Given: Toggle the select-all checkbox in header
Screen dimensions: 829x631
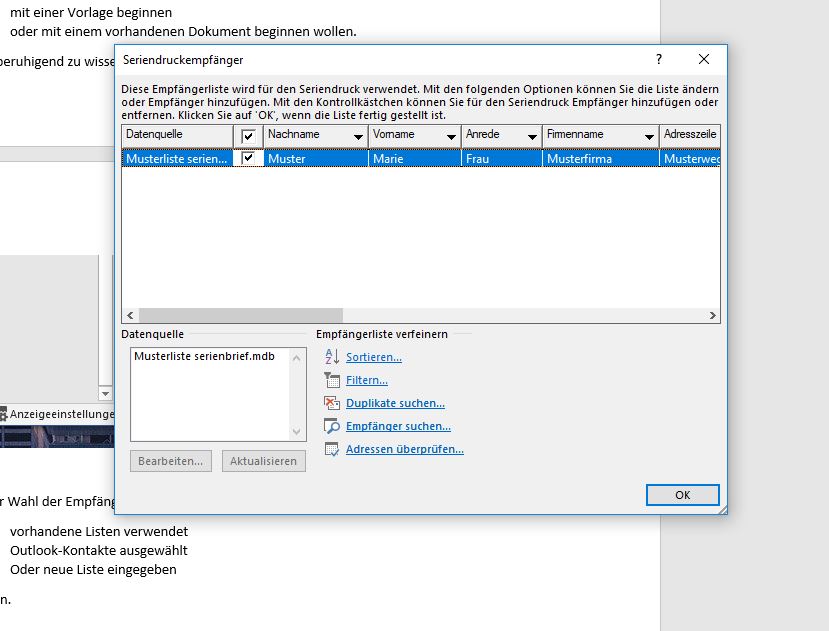Looking at the screenshot, I should pyautogui.click(x=248, y=136).
